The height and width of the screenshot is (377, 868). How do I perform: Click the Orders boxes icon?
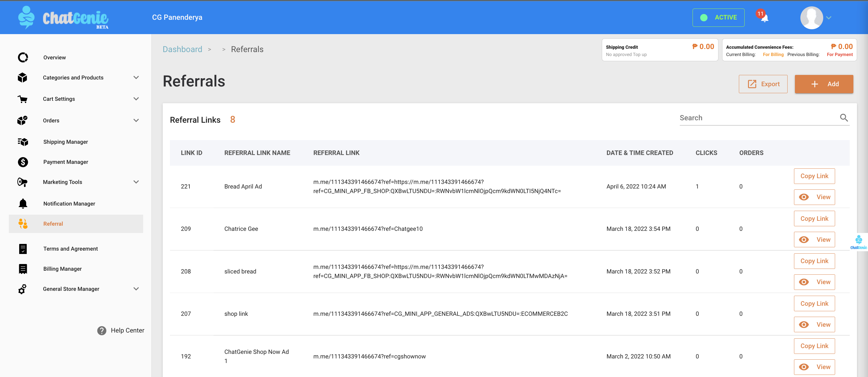pos(23,121)
